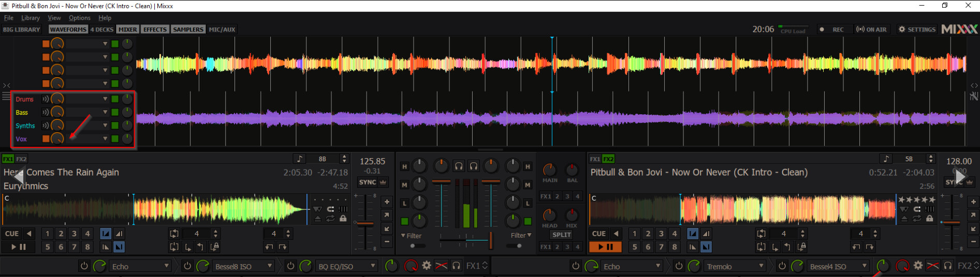Set sync leader crown on Eurythmics deck
Screen dimensions: 980x277
click(x=383, y=182)
